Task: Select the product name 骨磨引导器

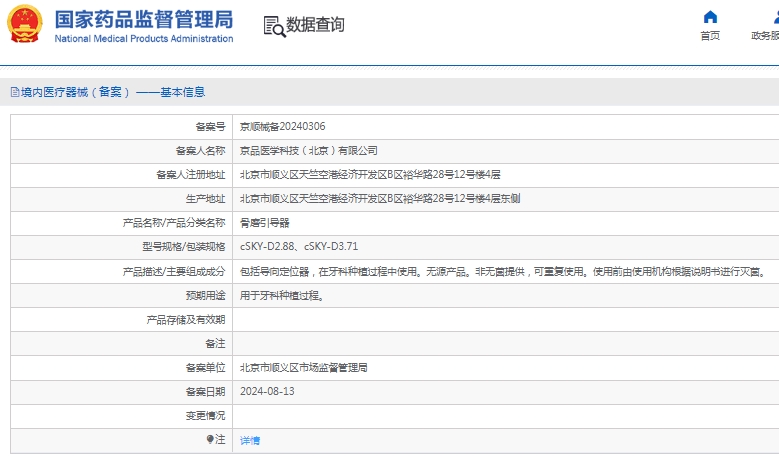Action: [x=265, y=223]
